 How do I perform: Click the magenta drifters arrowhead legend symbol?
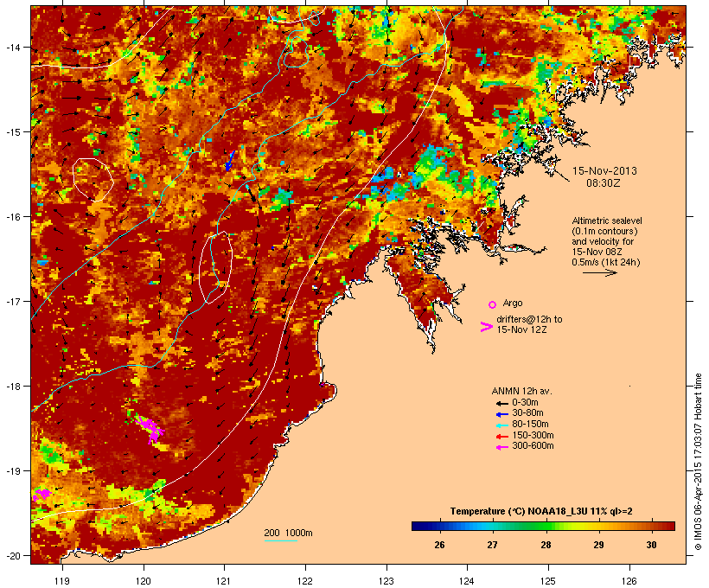[487, 327]
